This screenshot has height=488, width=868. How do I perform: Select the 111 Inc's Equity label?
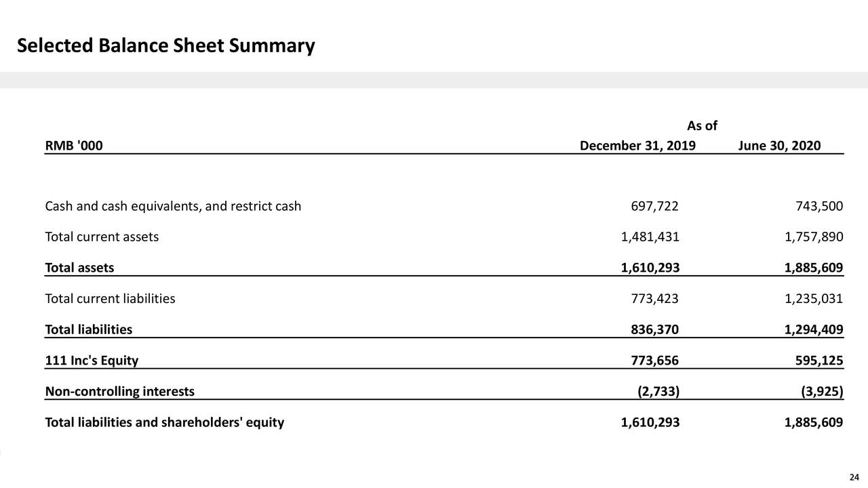click(x=92, y=361)
